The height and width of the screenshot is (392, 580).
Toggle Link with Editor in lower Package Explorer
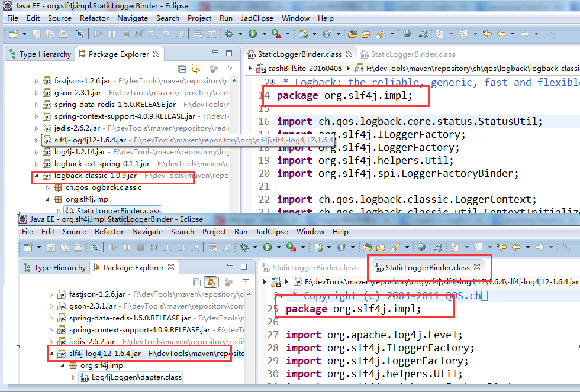[x=210, y=282]
